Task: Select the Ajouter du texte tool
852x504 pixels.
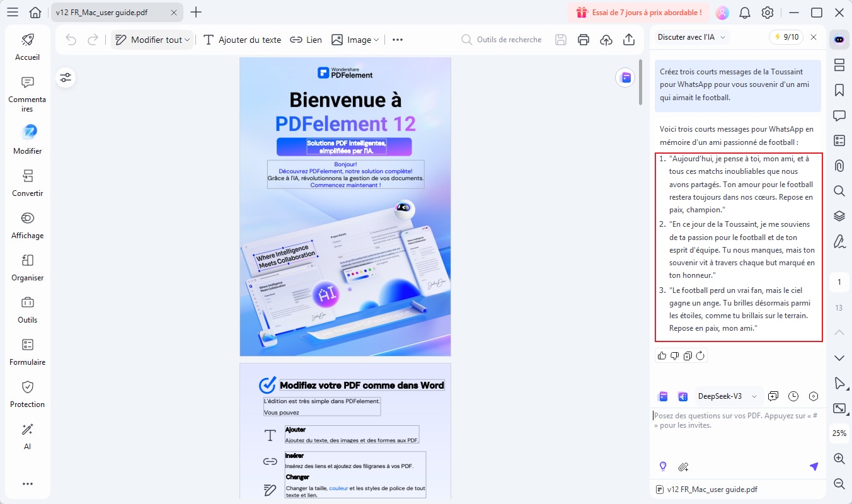Action: coord(243,40)
